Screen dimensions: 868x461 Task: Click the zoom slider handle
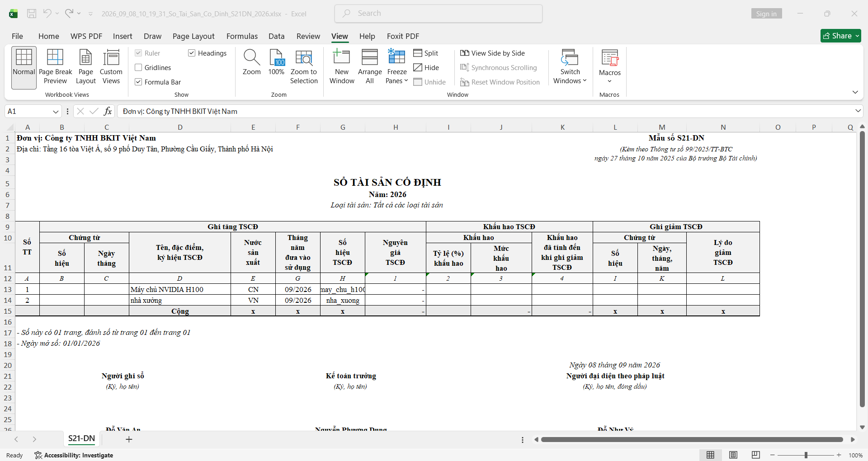pyautogui.click(x=806, y=455)
